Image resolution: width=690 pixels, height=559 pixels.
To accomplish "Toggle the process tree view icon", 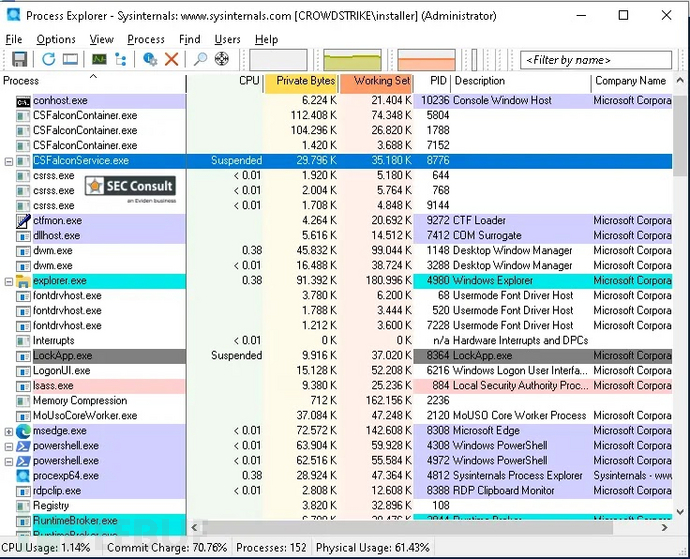I will (x=122, y=60).
